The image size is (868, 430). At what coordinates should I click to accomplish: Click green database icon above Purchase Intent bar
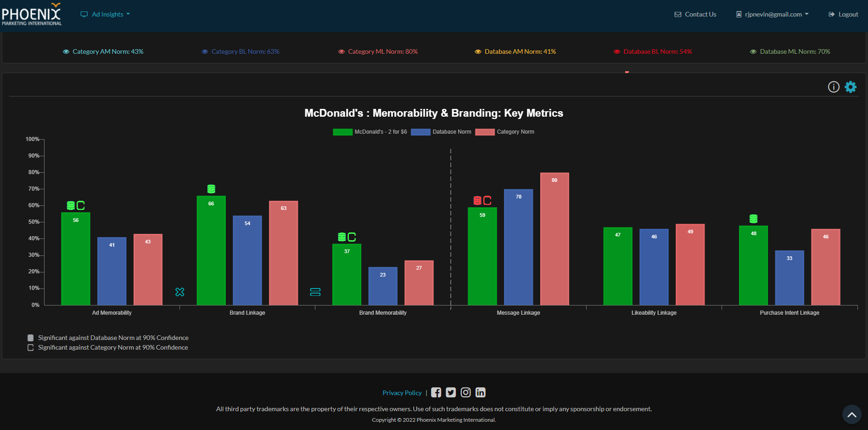tap(753, 219)
